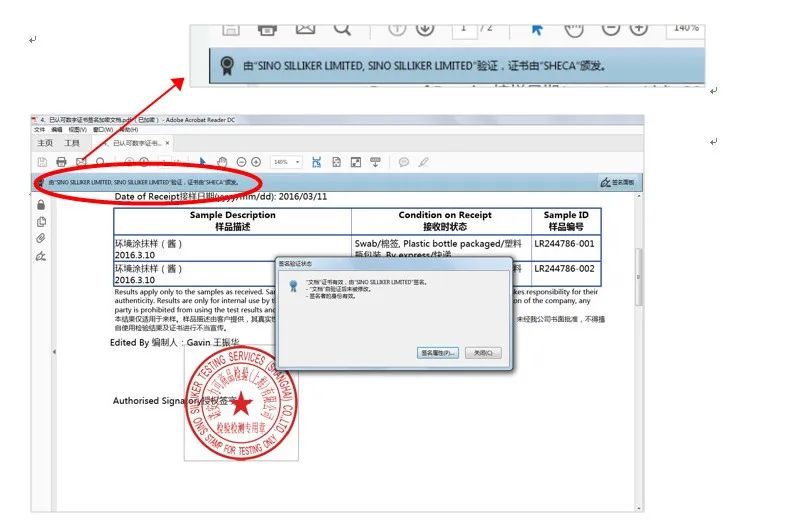Zoom in using the plus circle icon
This screenshot has width=800, height=526.
tap(256, 162)
